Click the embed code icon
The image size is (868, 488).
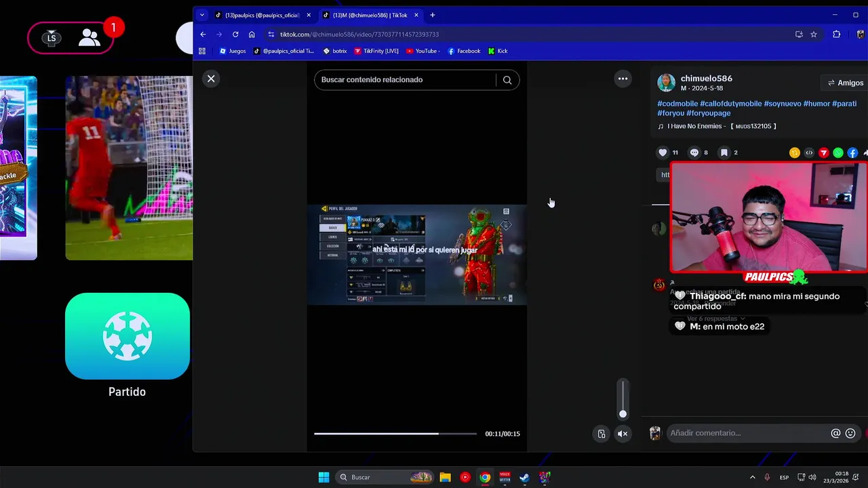[x=809, y=153]
